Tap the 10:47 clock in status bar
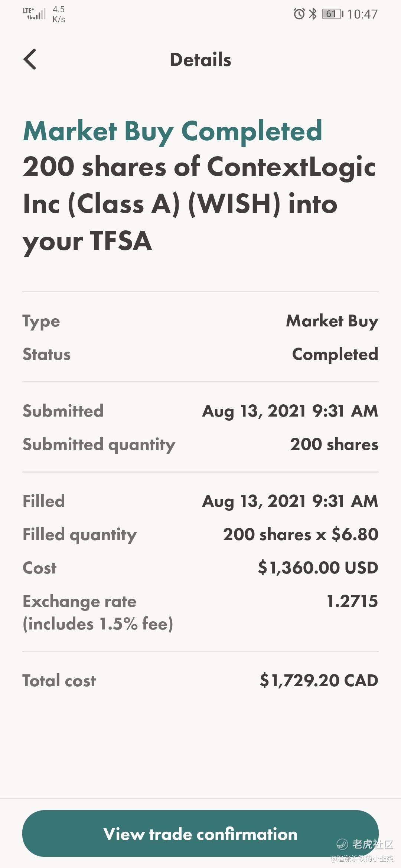This screenshot has width=401, height=868. pos(362,14)
